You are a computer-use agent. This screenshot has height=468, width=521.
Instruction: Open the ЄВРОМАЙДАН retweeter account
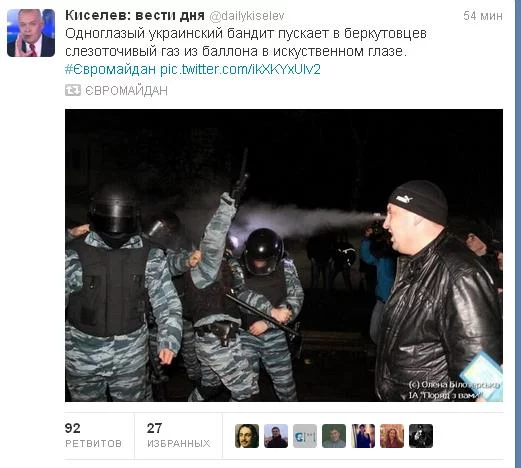[127, 91]
